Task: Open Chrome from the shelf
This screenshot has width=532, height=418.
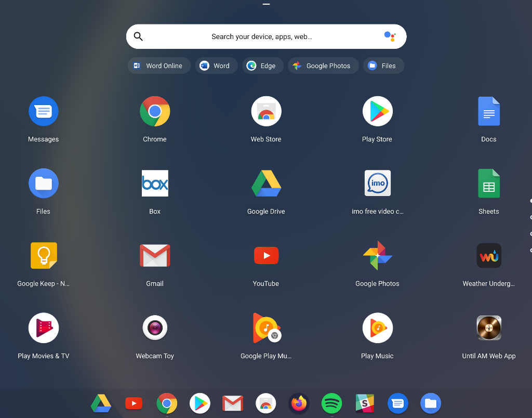Action: pos(167,403)
